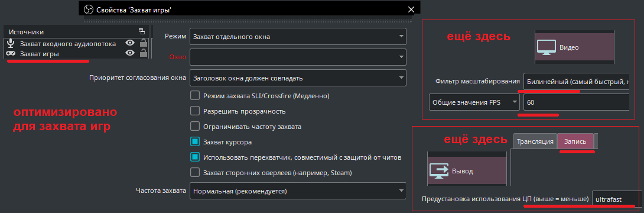Click the OBS logo in the properties title bar
The image size is (644, 213).
[88, 10]
